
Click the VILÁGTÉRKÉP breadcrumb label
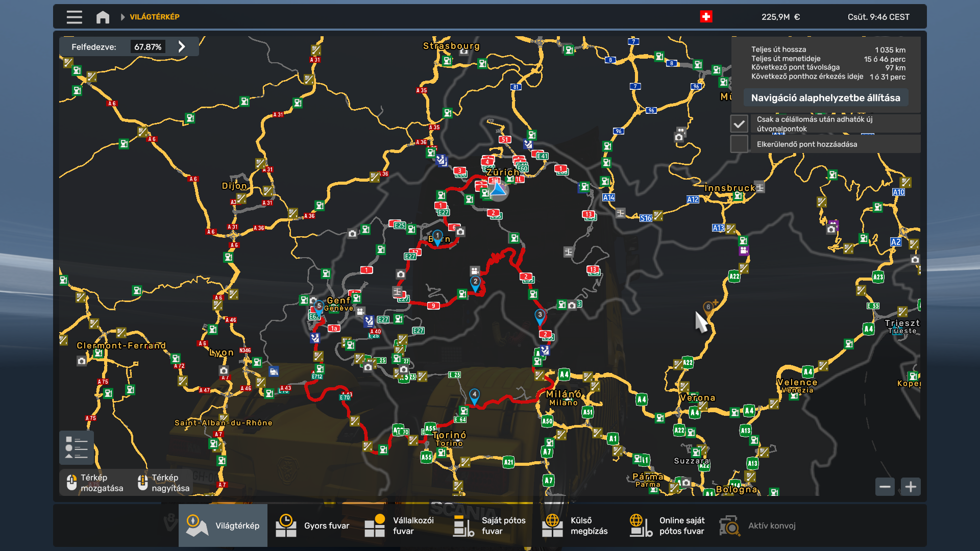155,17
